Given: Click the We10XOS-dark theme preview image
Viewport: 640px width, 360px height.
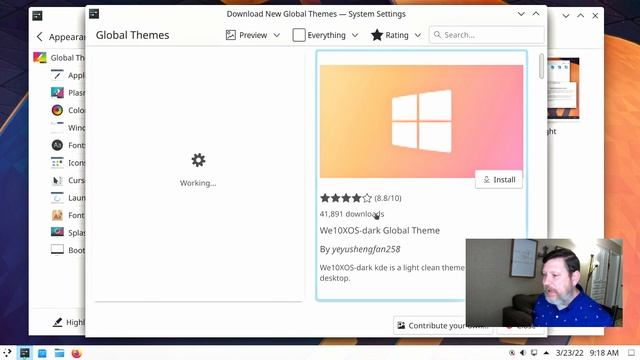Looking at the screenshot, I should click(421, 121).
